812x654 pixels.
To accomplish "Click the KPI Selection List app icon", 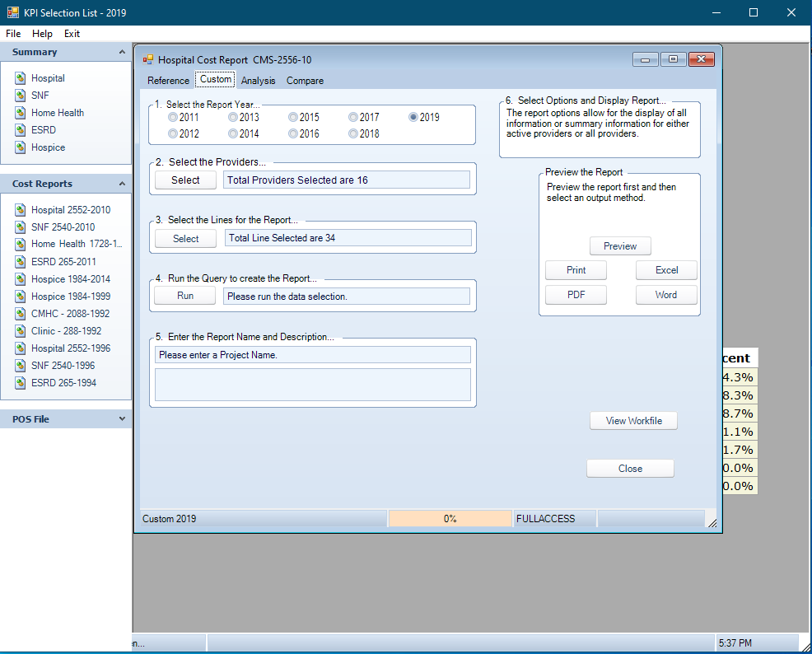I will click(x=13, y=12).
